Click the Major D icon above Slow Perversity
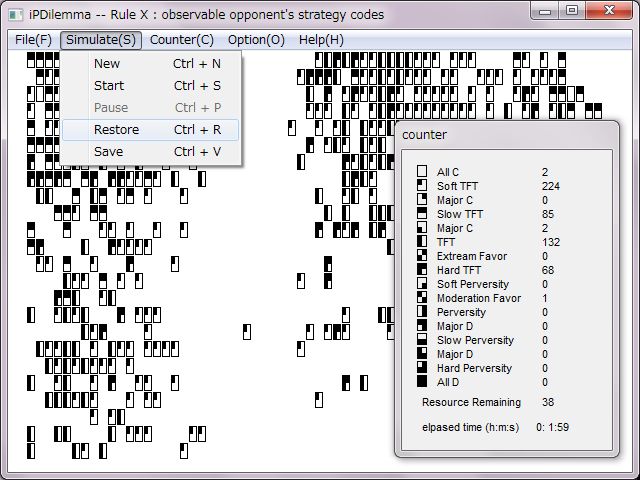Screen dimensions: 640x480 tap(422, 325)
